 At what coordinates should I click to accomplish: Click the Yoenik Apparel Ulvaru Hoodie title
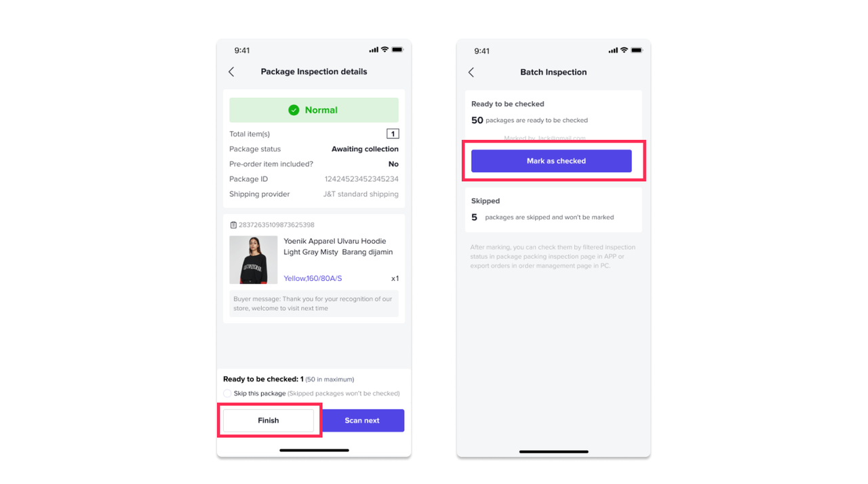tap(338, 246)
